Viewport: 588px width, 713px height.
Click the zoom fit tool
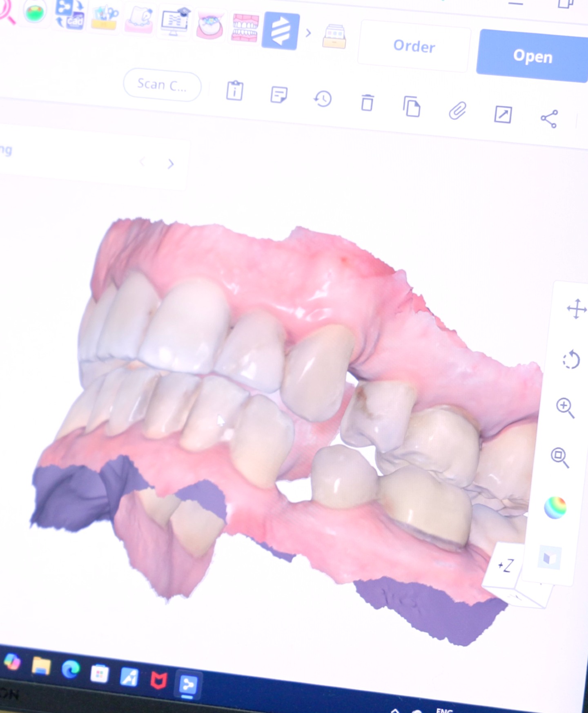[560, 457]
